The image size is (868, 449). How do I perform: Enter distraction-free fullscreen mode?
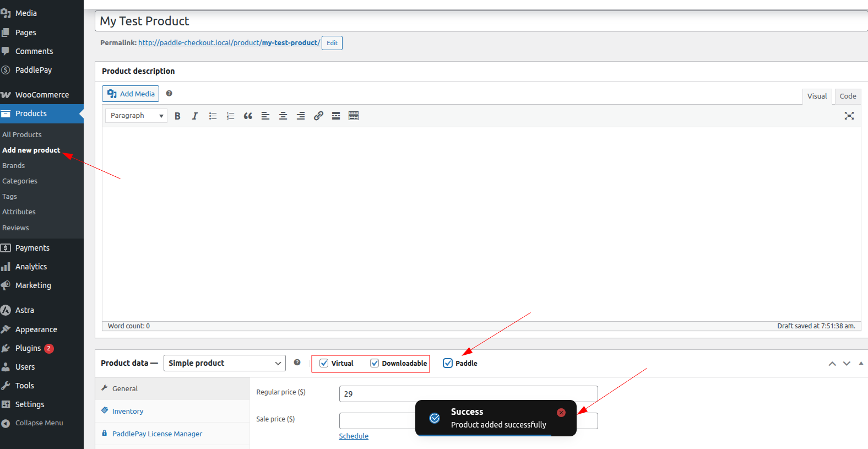point(849,116)
